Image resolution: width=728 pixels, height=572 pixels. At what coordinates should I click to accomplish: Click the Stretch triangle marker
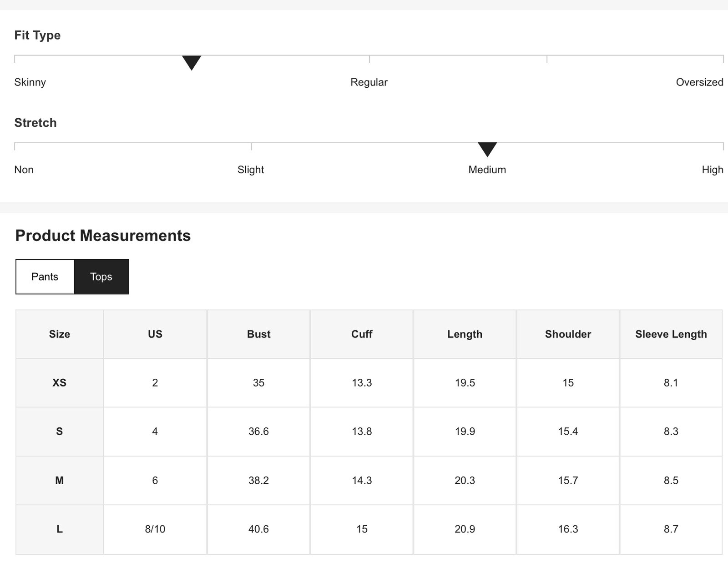(x=487, y=150)
